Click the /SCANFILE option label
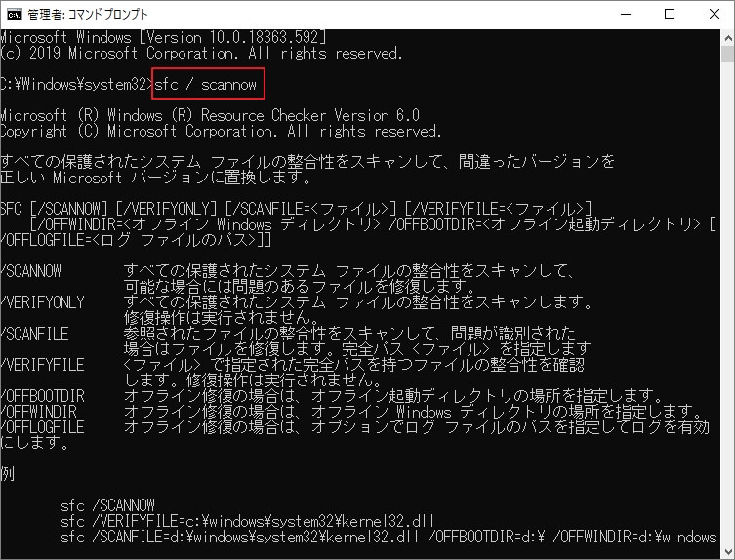735x560 pixels. click(x=35, y=333)
